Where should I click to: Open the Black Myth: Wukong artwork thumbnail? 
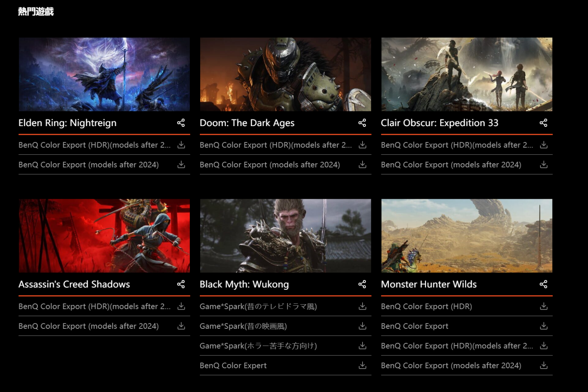tap(285, 236)
